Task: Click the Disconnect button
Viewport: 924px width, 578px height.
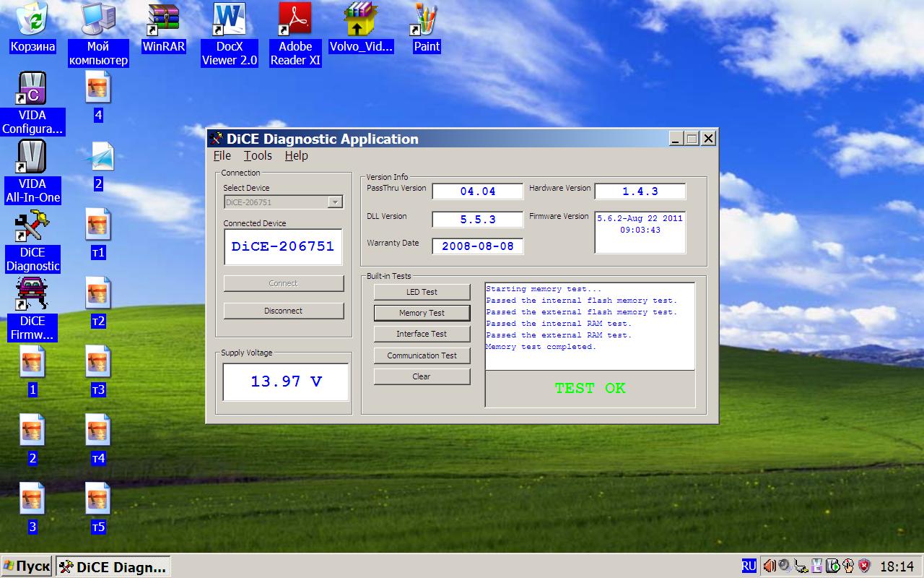Action: [284, 311]
